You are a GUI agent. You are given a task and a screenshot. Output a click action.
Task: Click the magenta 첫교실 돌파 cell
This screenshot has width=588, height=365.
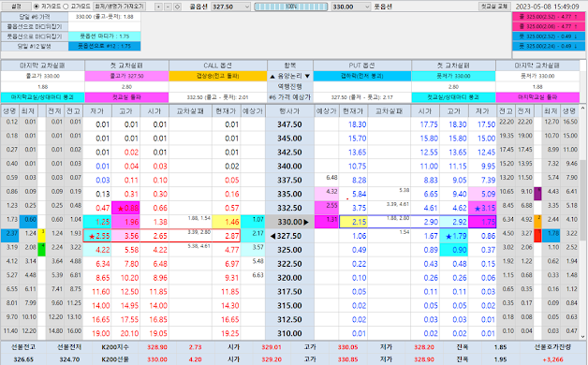click(x=126, y=97)
